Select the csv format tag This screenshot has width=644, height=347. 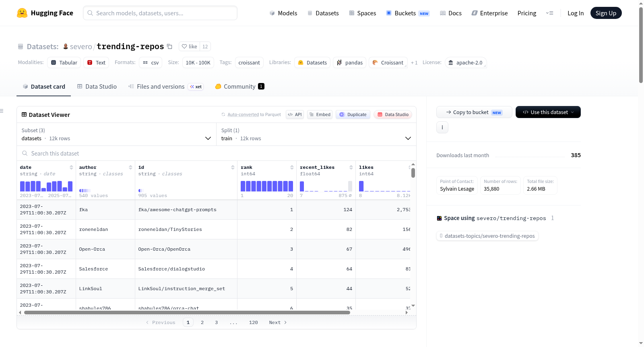pyautogui.click(x=151, y=62)
